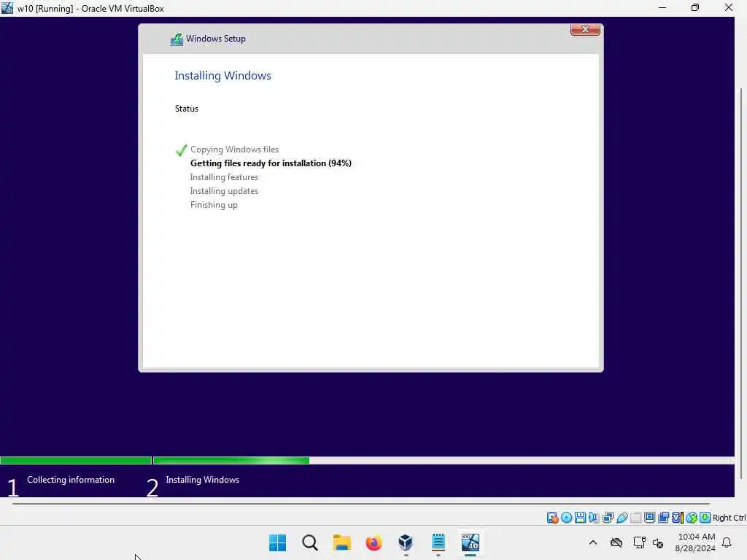Click 'w10 [Running] - Oracle VM VirtualBox' title

(x=90, y=8)
